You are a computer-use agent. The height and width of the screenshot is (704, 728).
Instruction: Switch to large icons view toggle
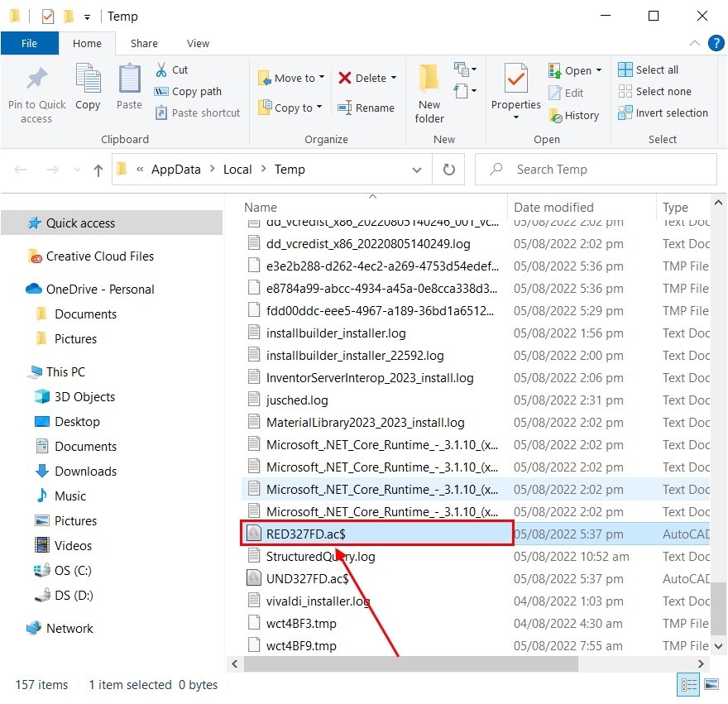(x=711, y=684)
